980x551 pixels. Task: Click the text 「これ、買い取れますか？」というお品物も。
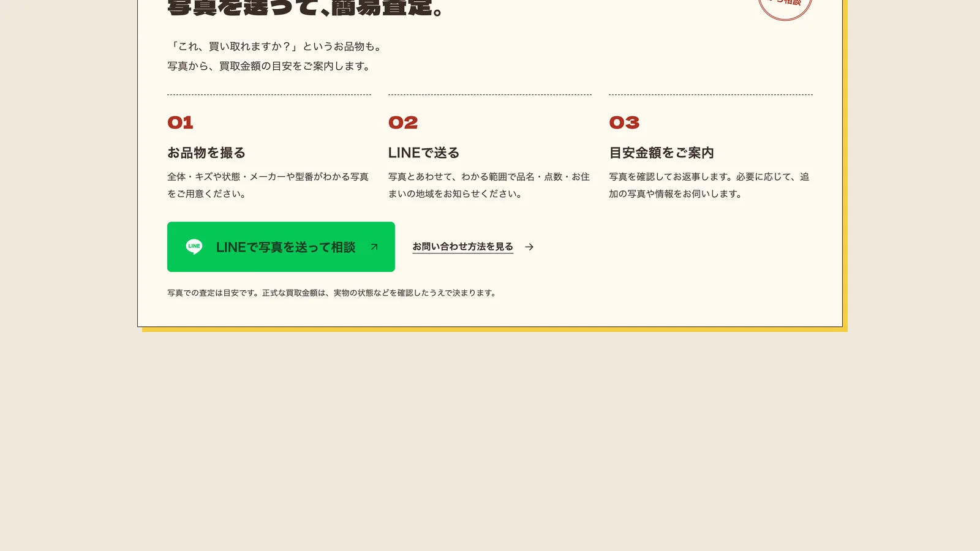[276, 47]
